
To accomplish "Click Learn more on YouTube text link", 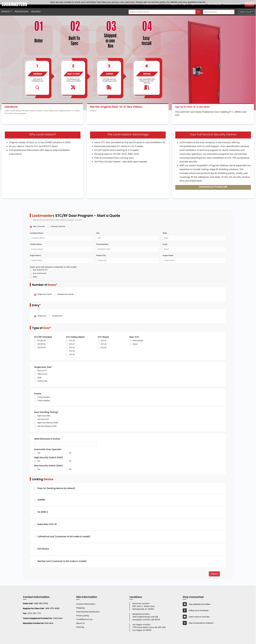I will coord(199,617).
